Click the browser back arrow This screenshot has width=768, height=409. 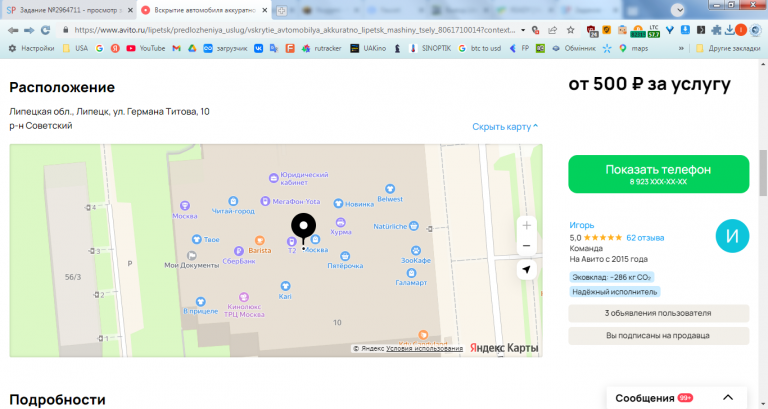point(13,30)
